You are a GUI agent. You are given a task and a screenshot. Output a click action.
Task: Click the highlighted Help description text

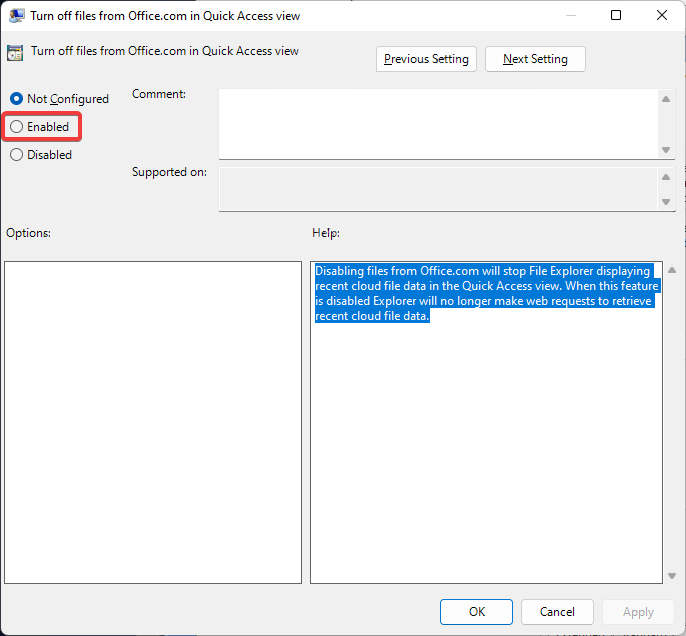pyautogui.click(x=486, y=293)
